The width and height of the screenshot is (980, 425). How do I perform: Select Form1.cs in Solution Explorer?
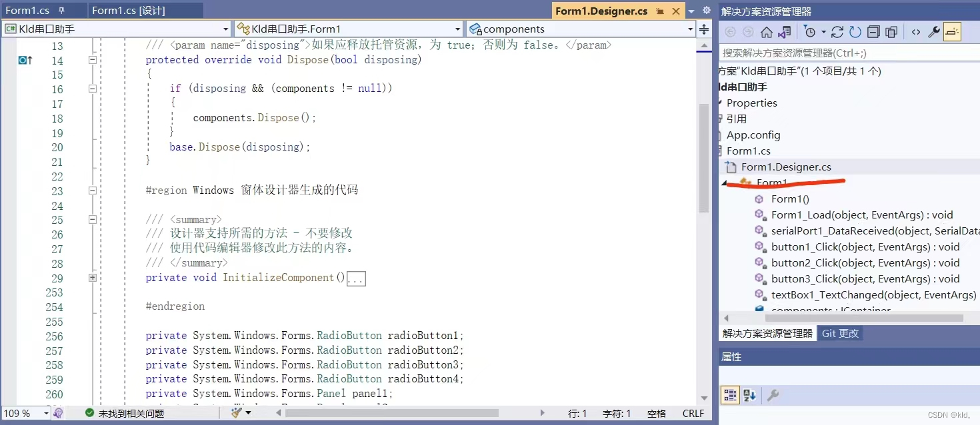(x=749, y=151)
